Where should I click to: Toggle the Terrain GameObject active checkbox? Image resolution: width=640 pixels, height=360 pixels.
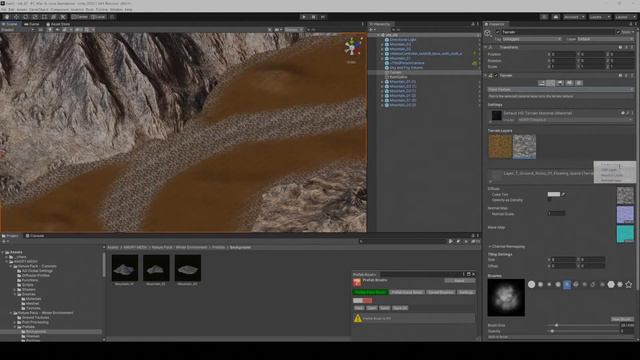point(498,32)
